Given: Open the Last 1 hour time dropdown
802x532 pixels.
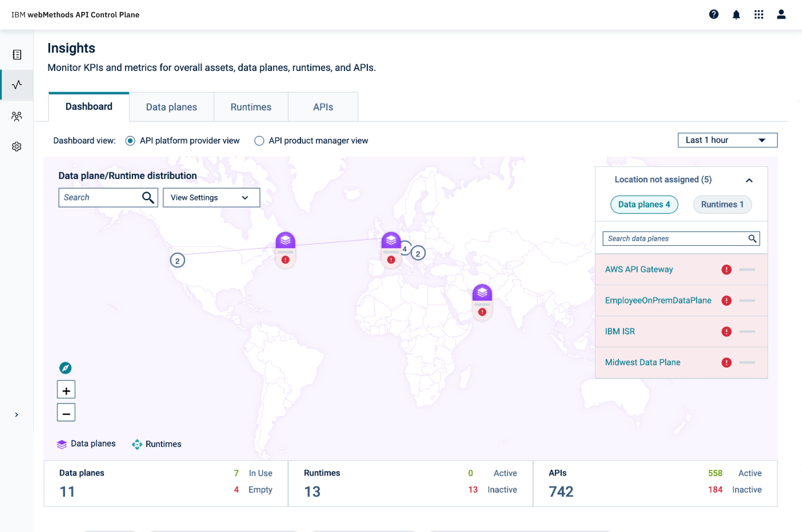Looking at the screenshot, I should (x=727, y=140).
